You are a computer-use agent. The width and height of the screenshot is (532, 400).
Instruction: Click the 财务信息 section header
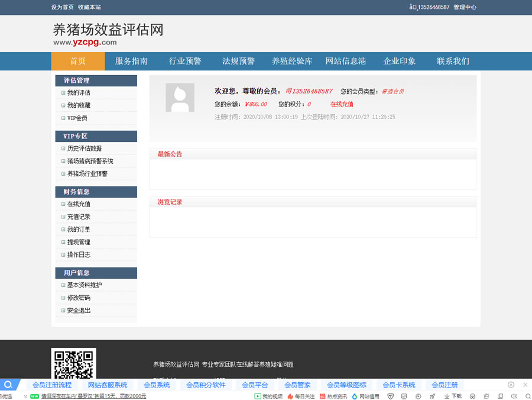pyautogui.click(x=96, y=192)
